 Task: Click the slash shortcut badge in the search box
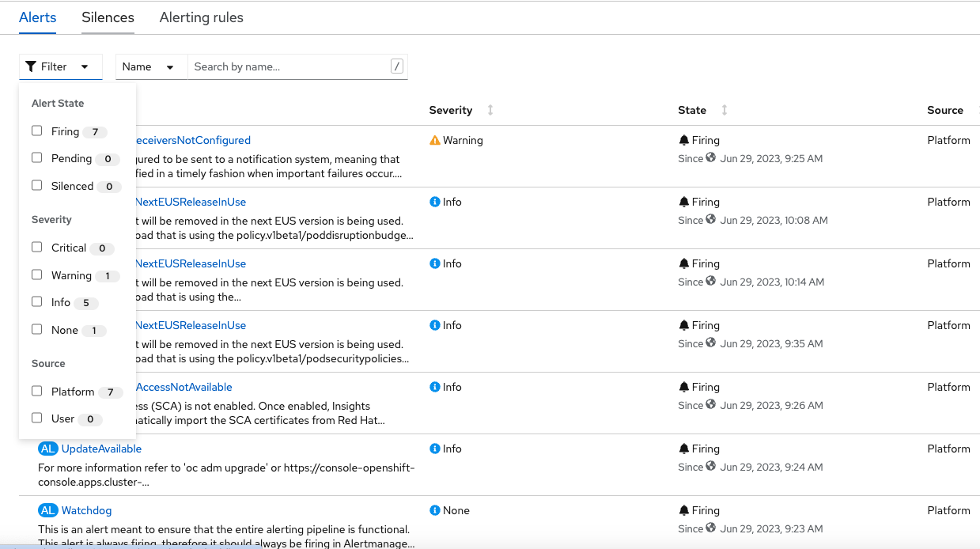(396, 66)
